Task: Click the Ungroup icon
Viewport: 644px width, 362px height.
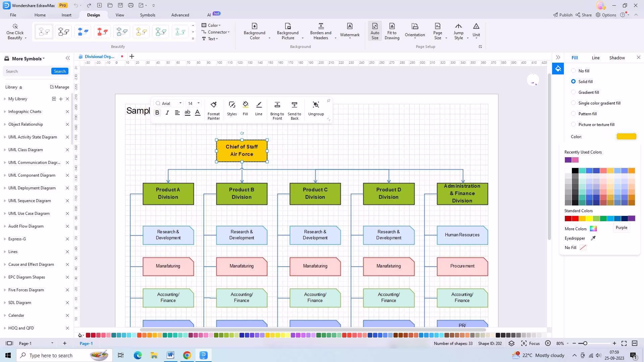Action: [x=316, y=105]
